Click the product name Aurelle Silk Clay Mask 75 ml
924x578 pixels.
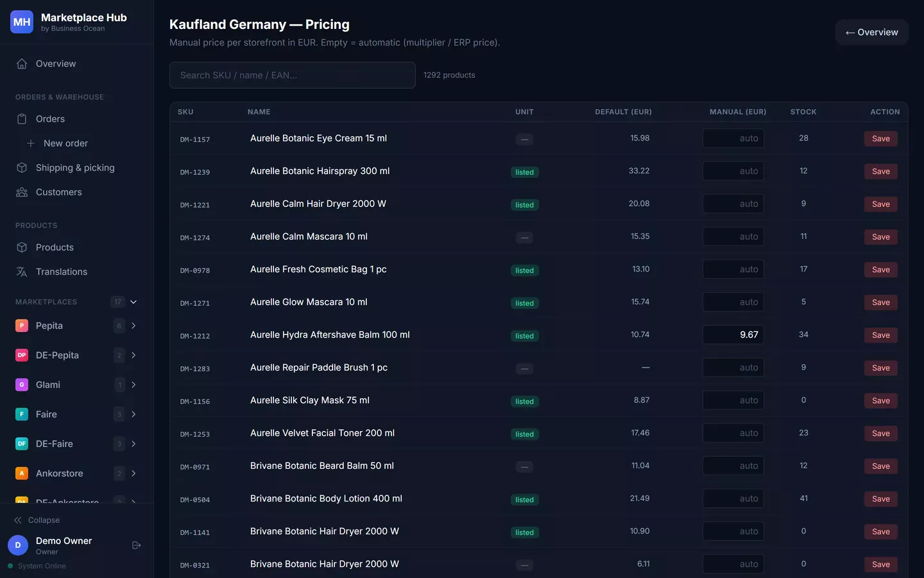point(310,400)
